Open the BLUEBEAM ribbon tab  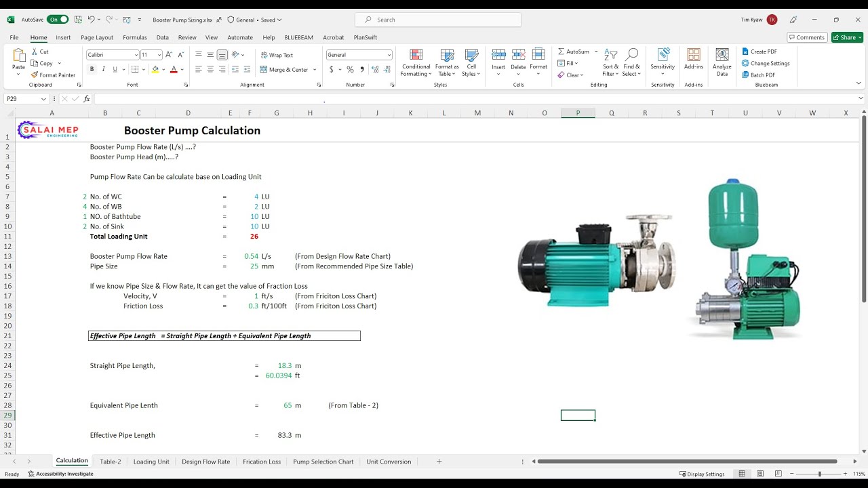298,37
